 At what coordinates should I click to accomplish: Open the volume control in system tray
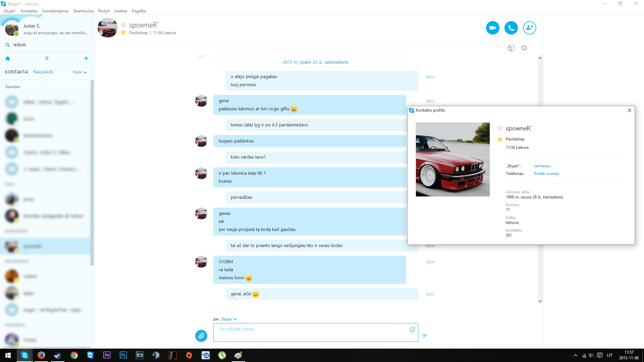click(591, 355)
